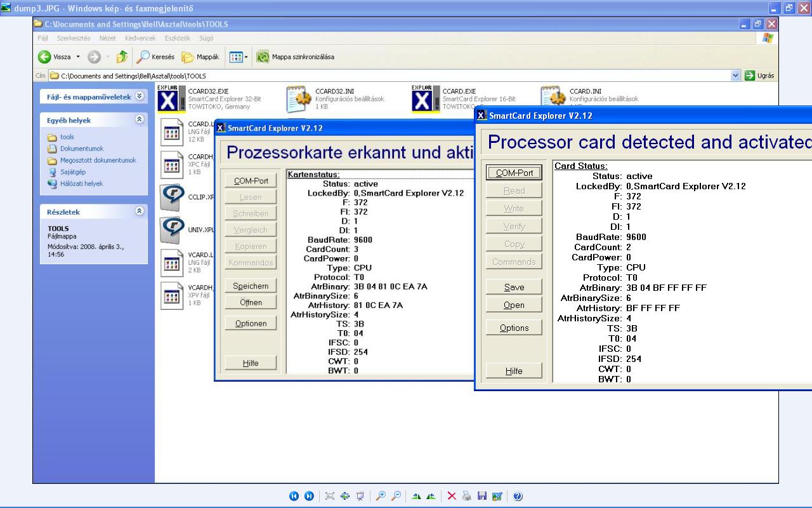Expand the Fájl- és mappaműveletek panel
Image resolution: width=812 pixels, height=508 pixels.
pos(140,97)
